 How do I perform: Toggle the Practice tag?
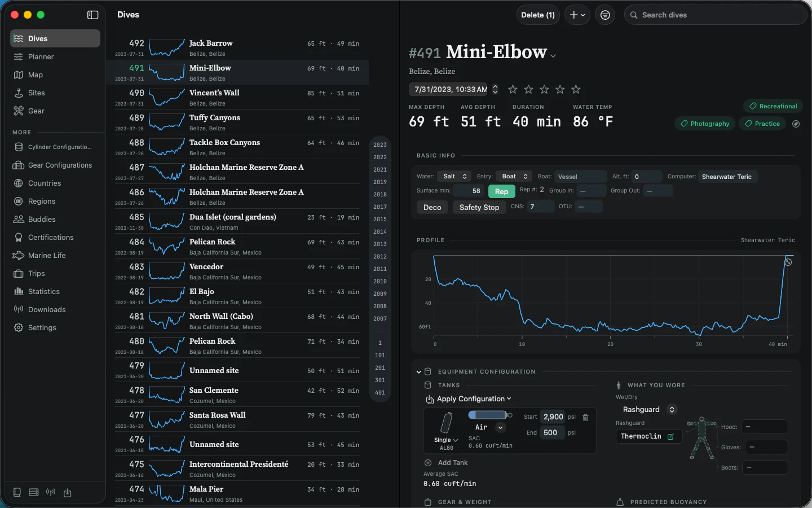762,124
